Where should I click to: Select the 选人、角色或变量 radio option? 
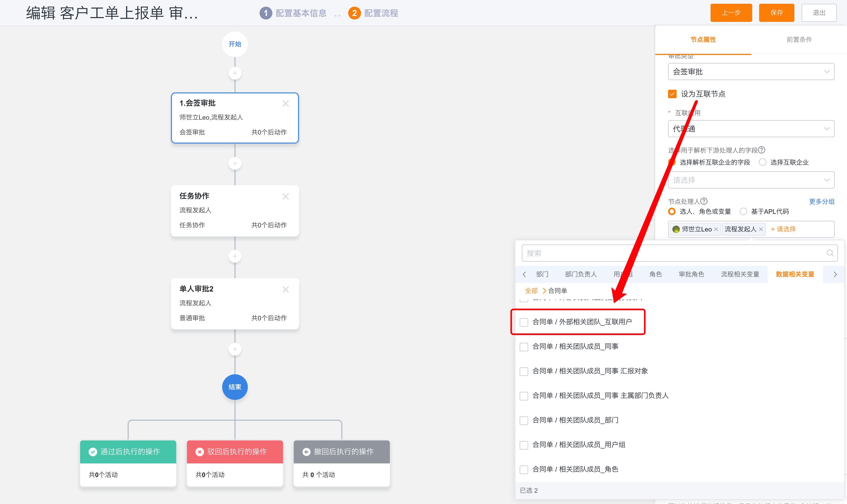coord(671,211)
